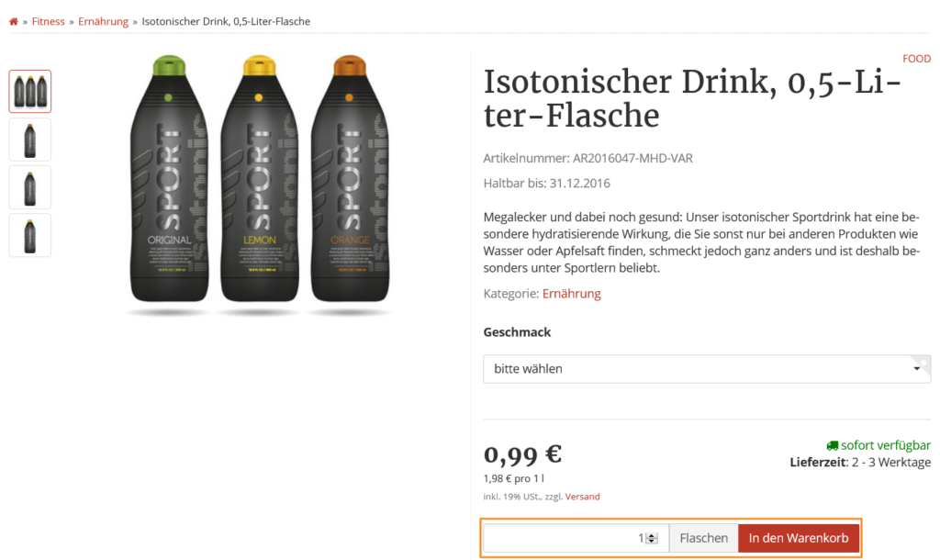Click the home icon in breadcrumb
Screen dimensions: 940x560
[x=14, y=21]
